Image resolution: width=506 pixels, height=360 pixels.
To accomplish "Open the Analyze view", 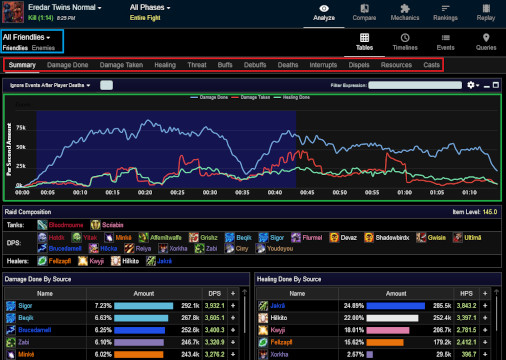I will point(324,13).
